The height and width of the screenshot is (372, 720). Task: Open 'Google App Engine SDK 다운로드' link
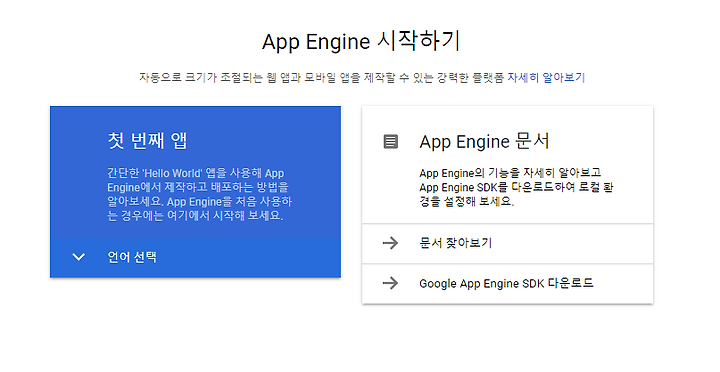coord(506,283)
